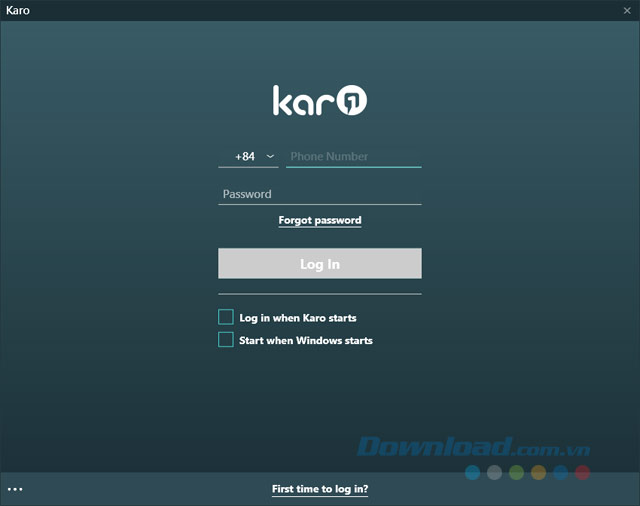This screenshot has width=640, height=506.
Task: Tick the Start when Windows starts checkbox
Action: click(x=226, y=340)
